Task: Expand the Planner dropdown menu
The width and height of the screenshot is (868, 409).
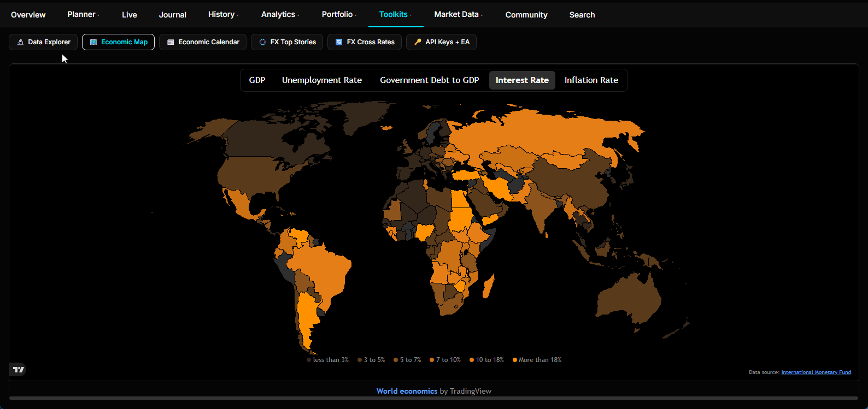Action: coord(83,14)
